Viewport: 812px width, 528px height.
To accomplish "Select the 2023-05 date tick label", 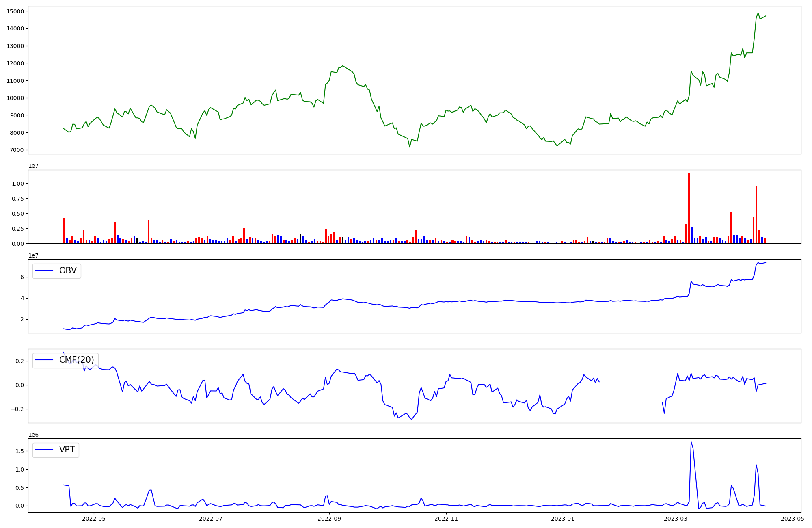I will coord(793,518).
